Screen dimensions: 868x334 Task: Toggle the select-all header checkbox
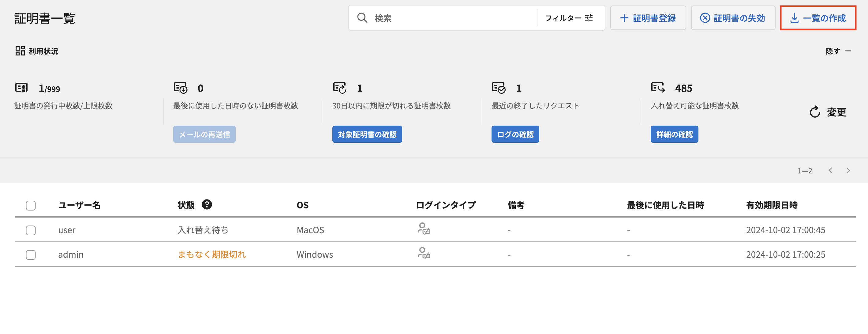31,206
